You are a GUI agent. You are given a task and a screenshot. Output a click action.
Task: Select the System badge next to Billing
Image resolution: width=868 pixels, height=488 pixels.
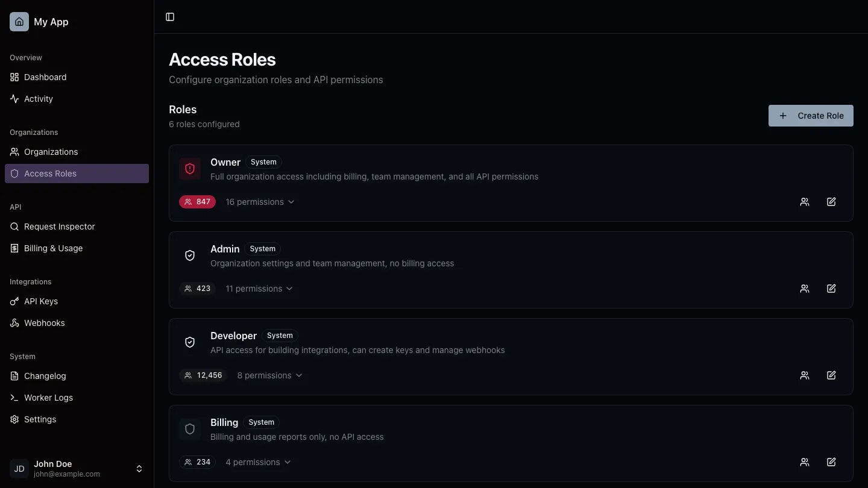tap(261, 422)
